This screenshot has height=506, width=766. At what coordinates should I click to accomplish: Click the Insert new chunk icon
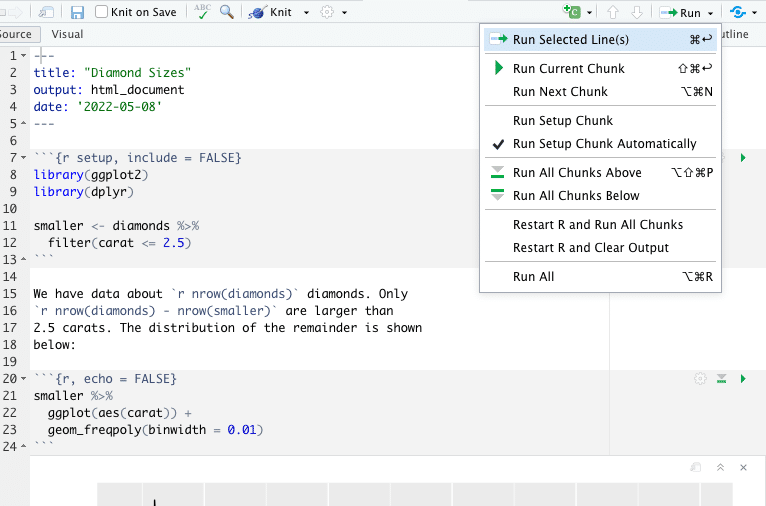[572, 12]
